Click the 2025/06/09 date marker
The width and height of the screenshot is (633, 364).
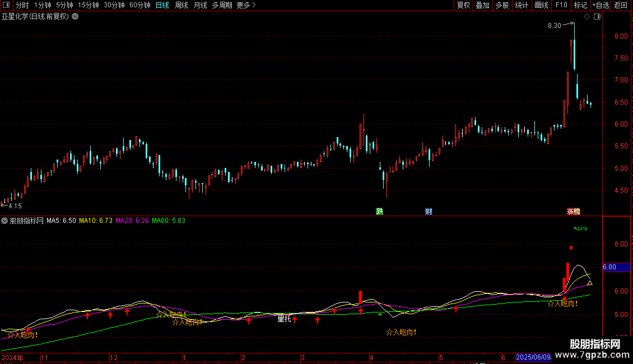coord(533,357)
